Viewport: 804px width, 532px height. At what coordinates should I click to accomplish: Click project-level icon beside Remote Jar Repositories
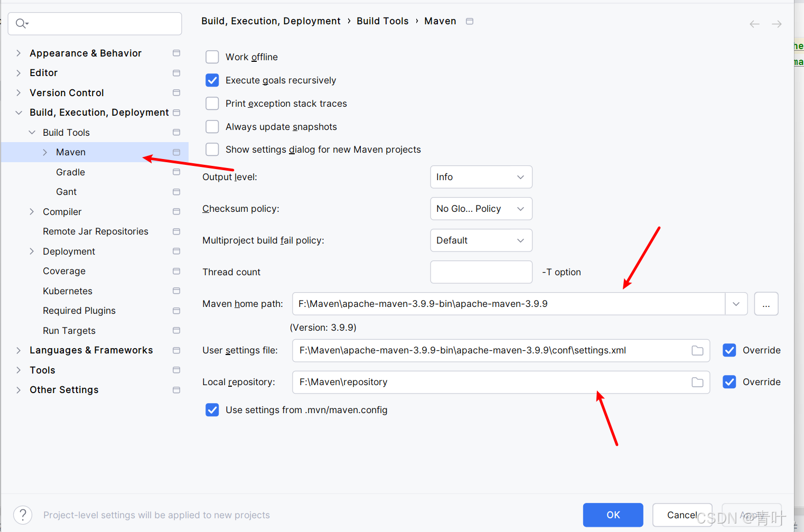point(176,231)
